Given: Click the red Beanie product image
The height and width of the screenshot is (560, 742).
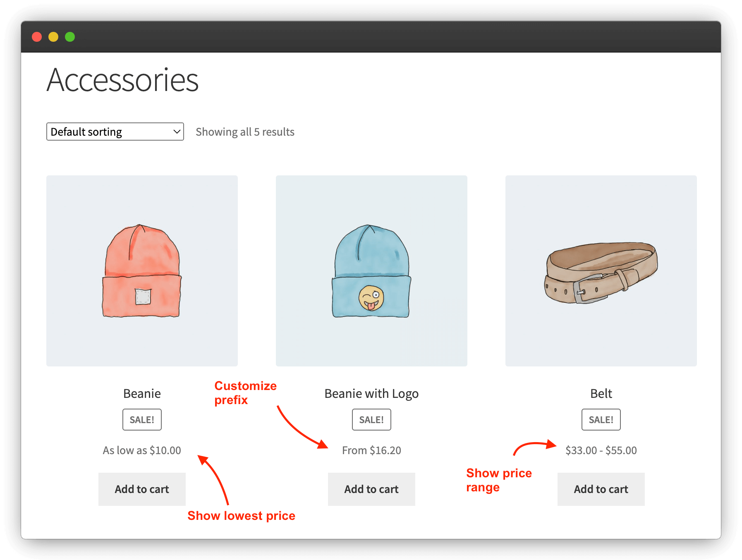Looking at the screenshot, I should pos(142,271).
